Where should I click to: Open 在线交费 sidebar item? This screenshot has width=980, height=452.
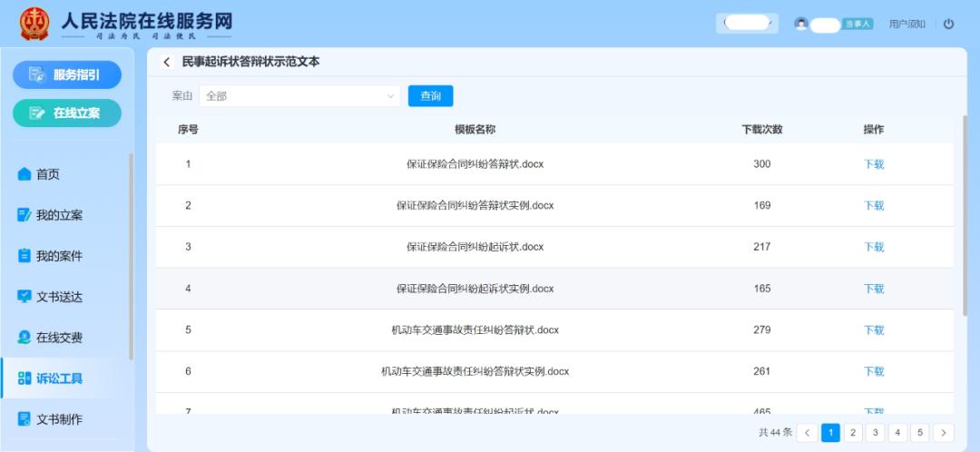click(x=59, y=338)
